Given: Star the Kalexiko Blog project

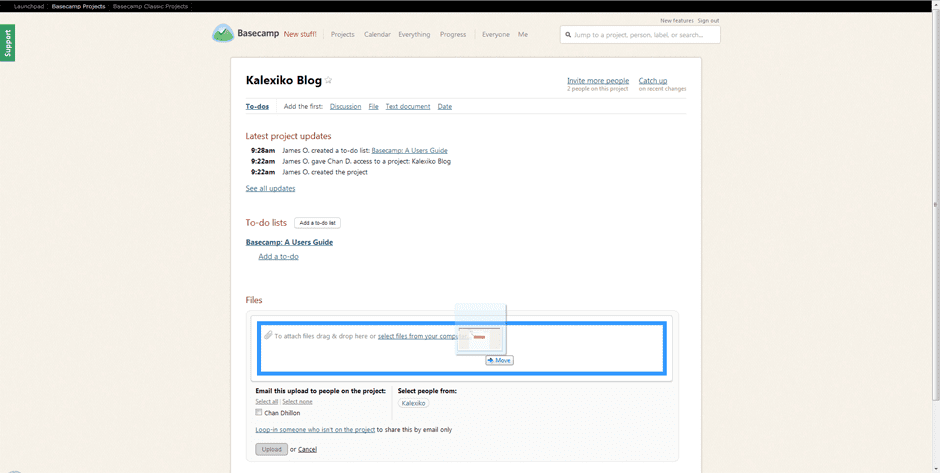Looking at the screenshot, I should [328, 81].
